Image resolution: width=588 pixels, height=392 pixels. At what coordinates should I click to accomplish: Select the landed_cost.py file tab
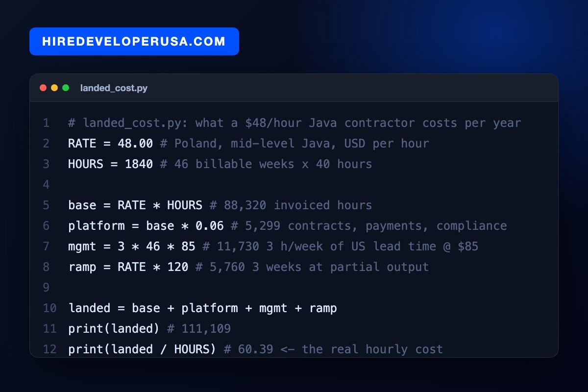114,88
